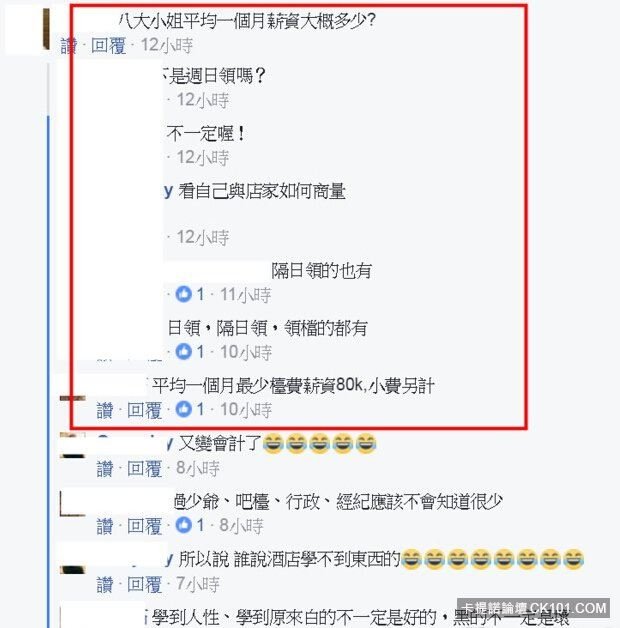The width and height of the screenshot is (620, 628).
Task: Click the laughing emojis after 又變會計了
Action: (x=319, y=443)
